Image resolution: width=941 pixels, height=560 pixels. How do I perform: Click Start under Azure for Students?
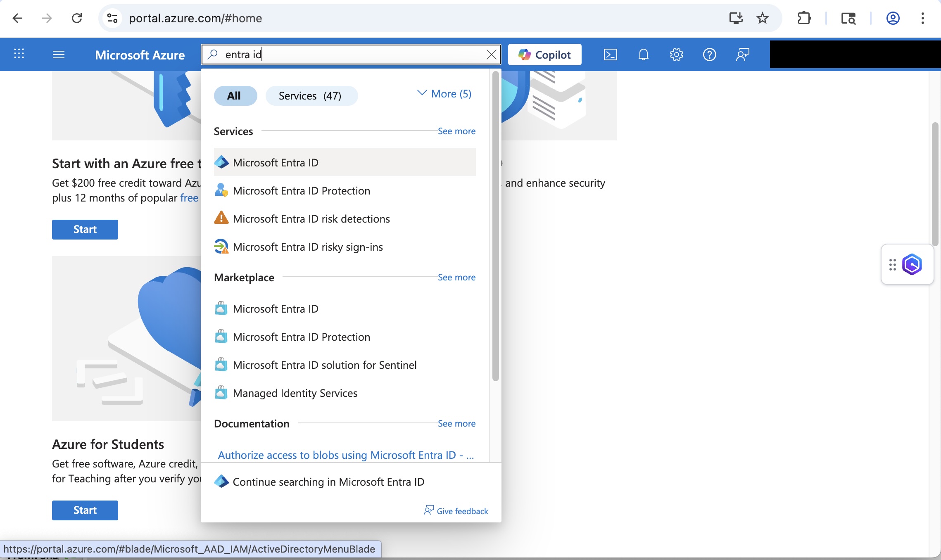85,510
